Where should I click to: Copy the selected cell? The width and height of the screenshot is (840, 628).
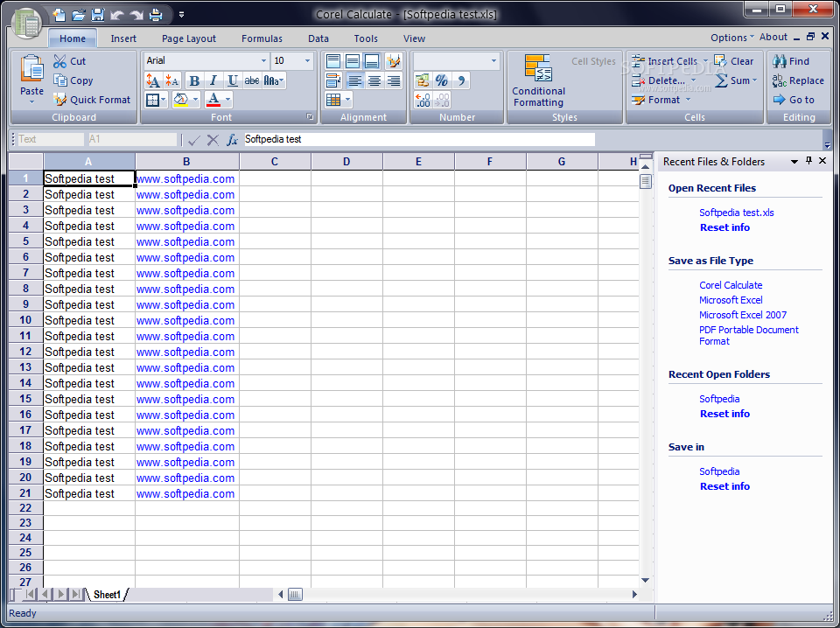[x=73, y=80]
